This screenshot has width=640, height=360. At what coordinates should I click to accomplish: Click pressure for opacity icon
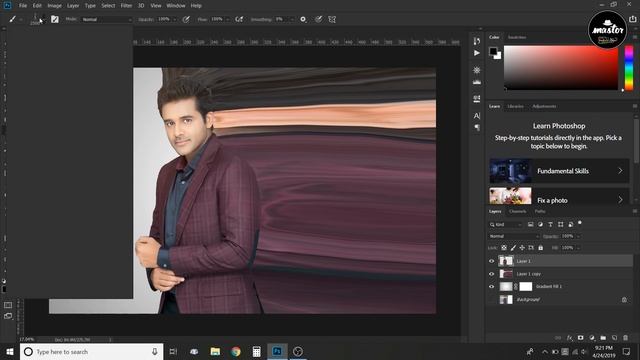(x=186, y=19)
